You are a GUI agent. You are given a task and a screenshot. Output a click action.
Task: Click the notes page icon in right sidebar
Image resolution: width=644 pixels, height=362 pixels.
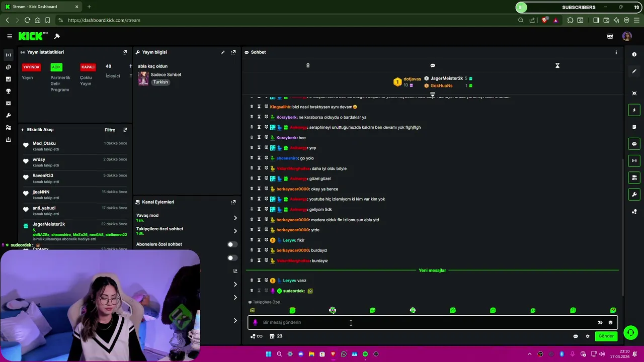coord(634,127)
